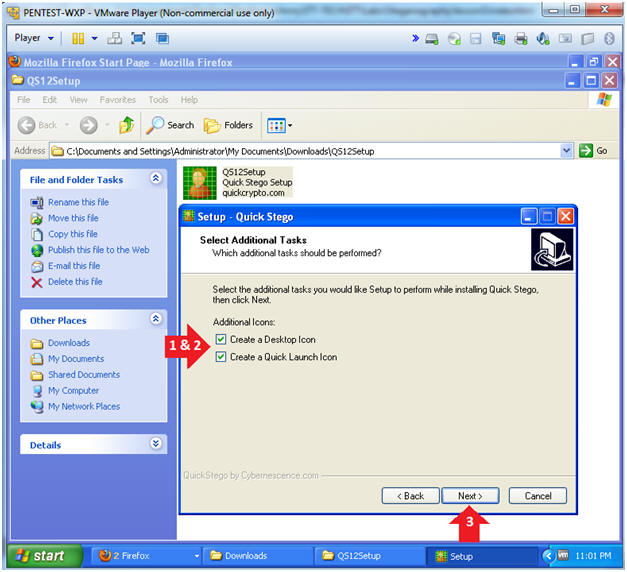Open My Computer under Other Places

pyautogui.click(x=74, y=390)
